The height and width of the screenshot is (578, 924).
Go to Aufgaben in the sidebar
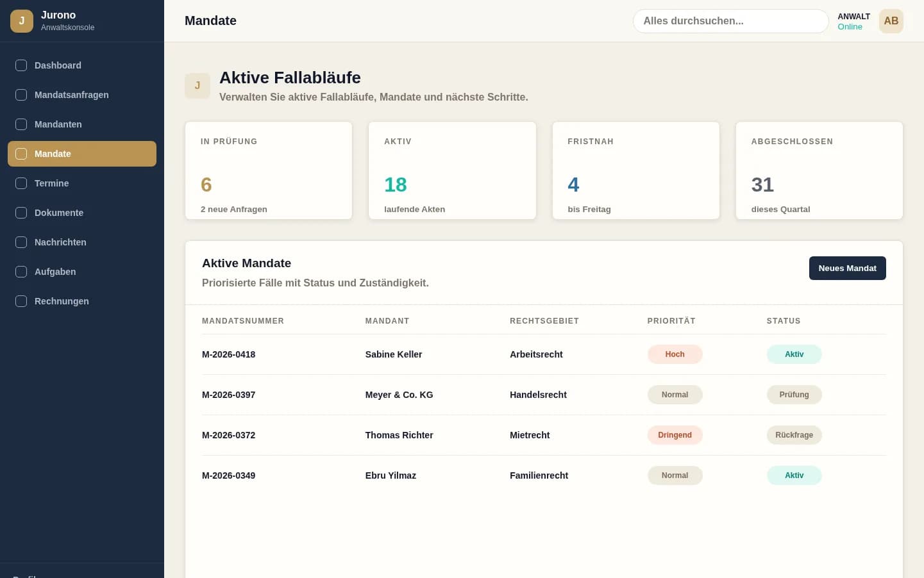pyautogui.click(x=82, y=272)
